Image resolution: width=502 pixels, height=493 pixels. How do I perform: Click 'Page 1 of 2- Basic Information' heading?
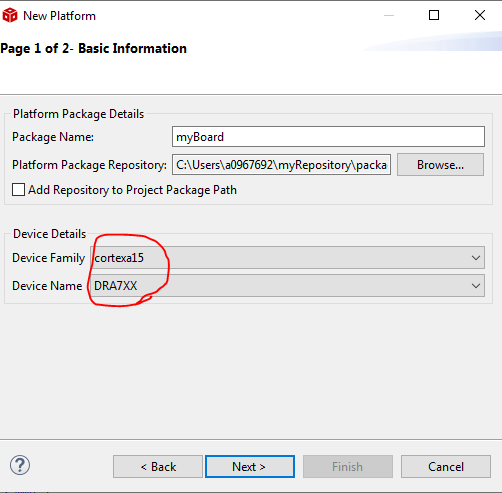[x=94, y=49]
